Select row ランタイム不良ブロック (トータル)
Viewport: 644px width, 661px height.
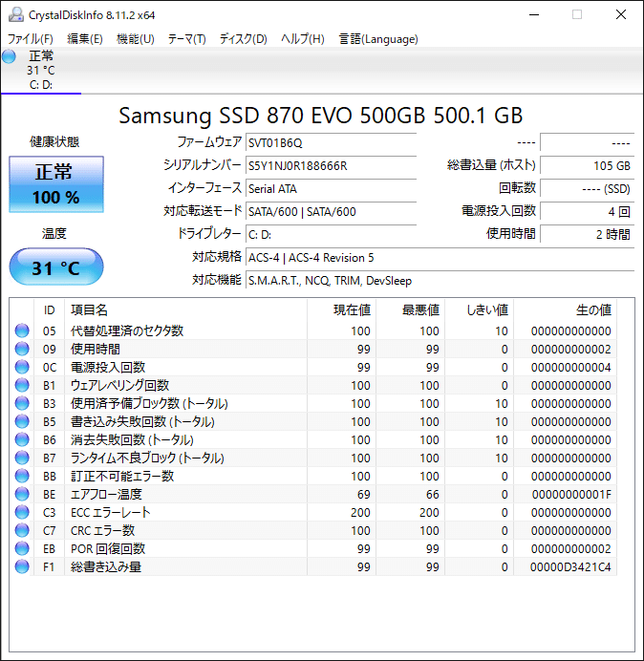[x=313, y=458]
